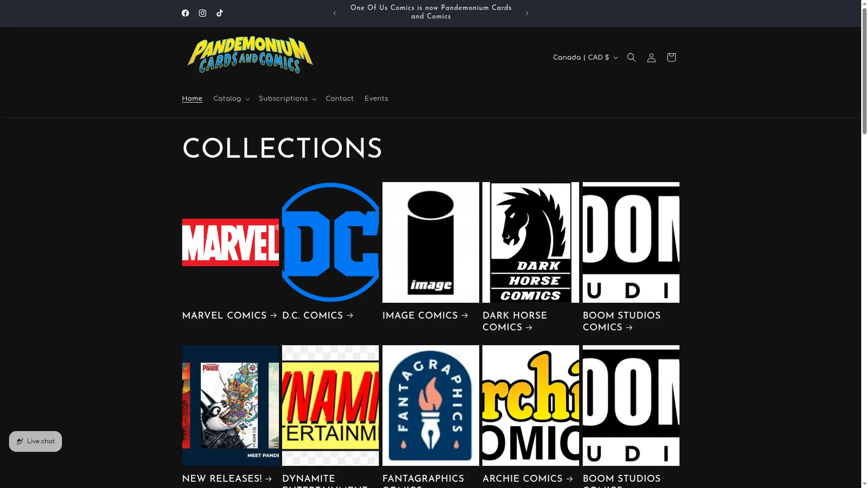868x488 pixels.
Task: Follow the FANTAGRAPHICS COMICS link
Action: point(423,480)
